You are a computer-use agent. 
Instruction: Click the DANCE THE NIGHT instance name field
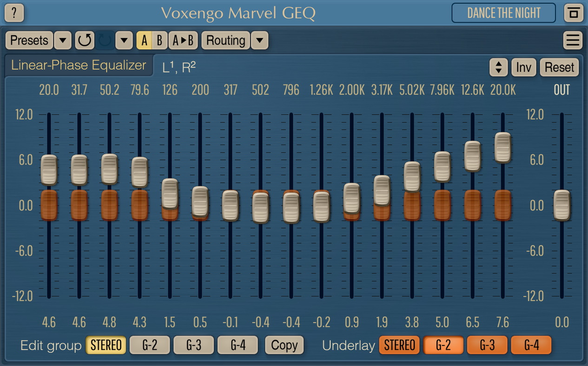click(503, 13)
